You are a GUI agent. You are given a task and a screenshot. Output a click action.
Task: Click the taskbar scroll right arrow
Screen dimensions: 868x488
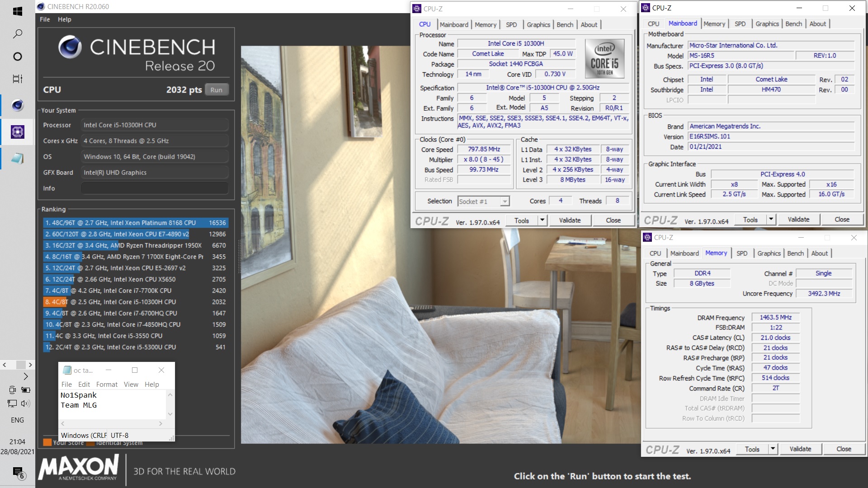30,365
